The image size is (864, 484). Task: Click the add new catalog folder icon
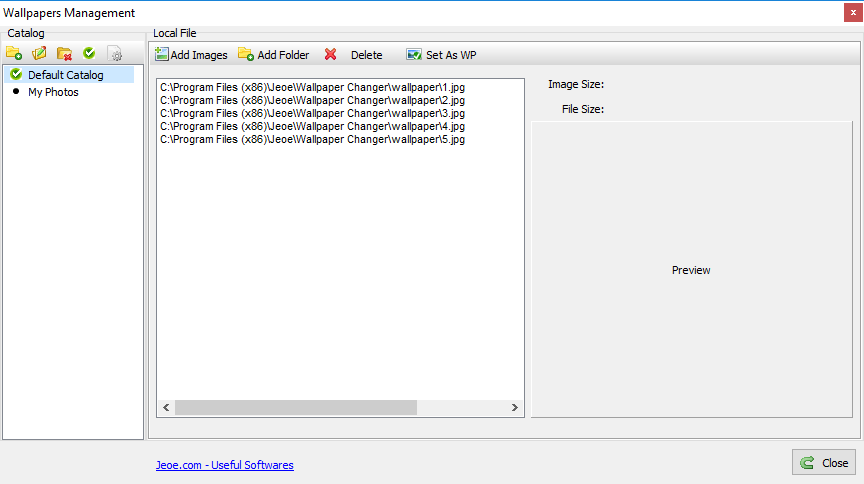[14, 53]
